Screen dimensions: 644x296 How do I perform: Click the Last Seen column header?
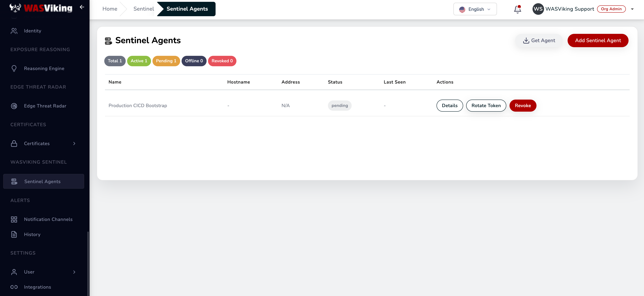coord(394,82)
